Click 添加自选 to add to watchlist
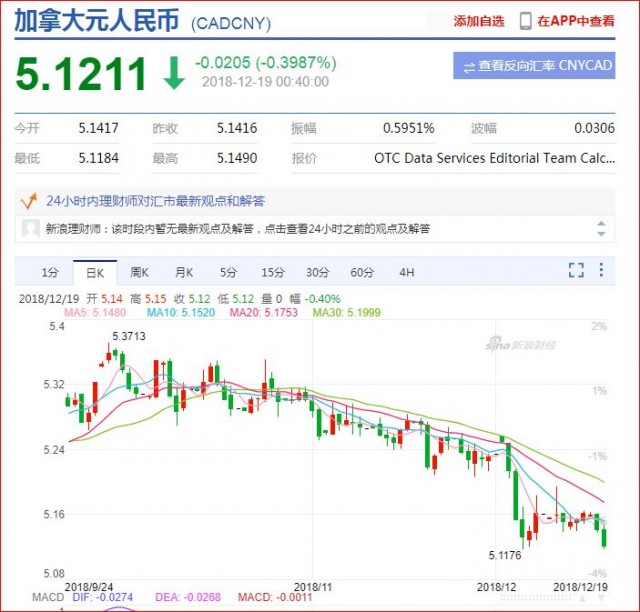Screen dimensions: 640x612 click(x=479, y=21)
